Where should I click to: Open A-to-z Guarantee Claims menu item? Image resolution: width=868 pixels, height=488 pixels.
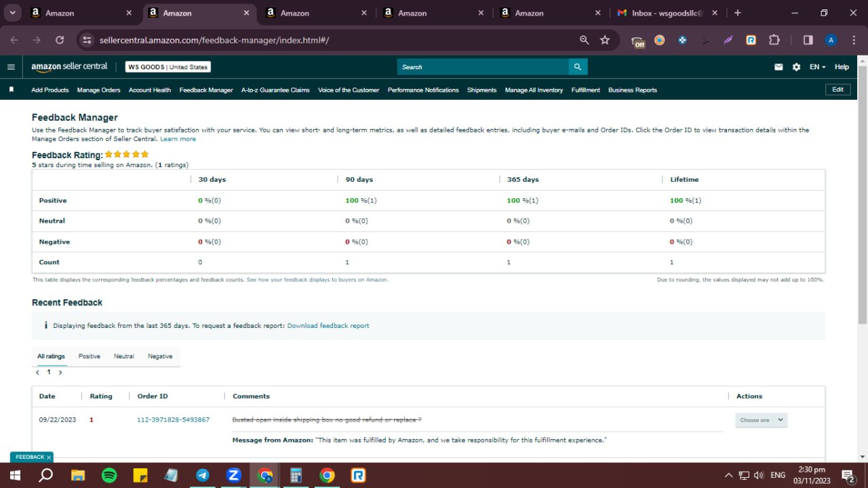pyautogui.click(x=275, y=90)
